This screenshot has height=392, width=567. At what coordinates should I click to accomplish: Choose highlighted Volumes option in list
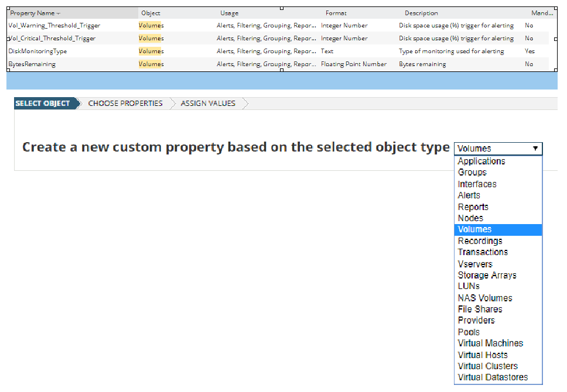click(x=498, y=229)
